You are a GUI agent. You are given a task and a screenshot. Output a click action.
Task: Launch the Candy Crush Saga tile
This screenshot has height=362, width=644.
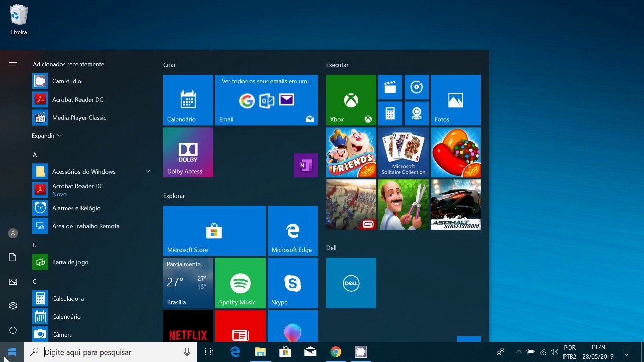tap(455, 152)
